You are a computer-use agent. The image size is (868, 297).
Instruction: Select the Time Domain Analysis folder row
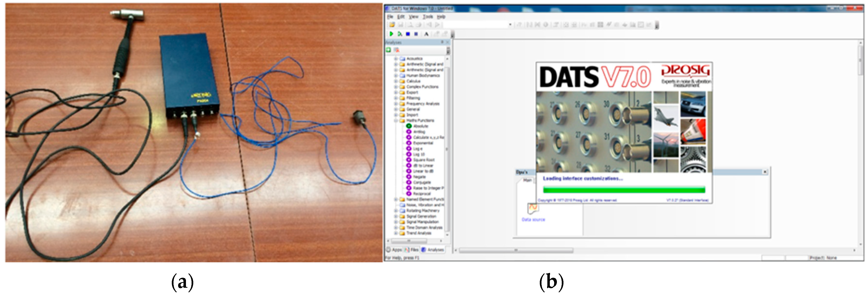click(x=421, y=227)
